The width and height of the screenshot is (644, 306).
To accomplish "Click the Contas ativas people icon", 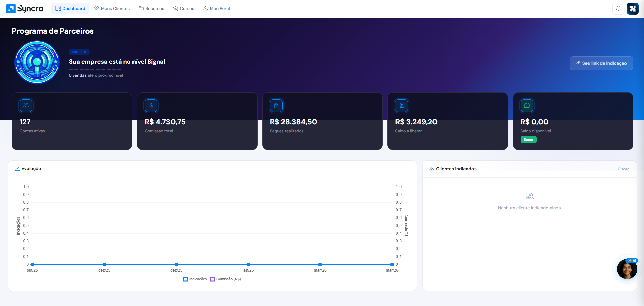I will (x=26, y=106).
